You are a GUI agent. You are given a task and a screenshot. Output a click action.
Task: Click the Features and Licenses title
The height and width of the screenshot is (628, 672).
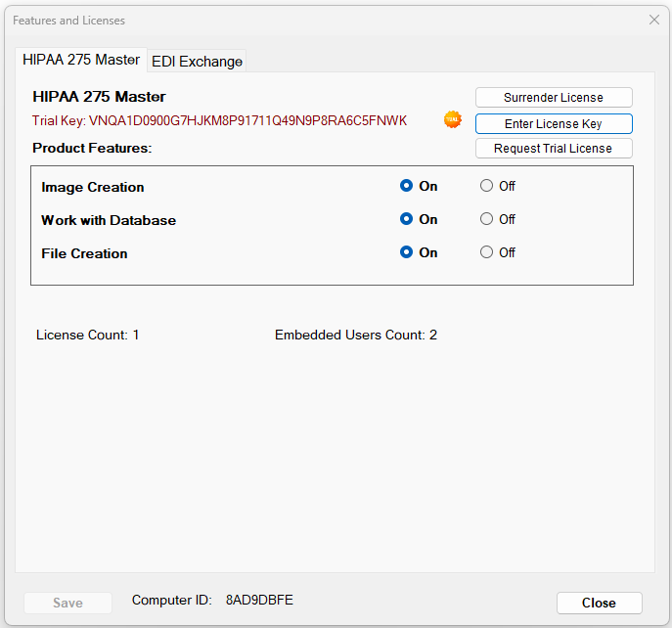click(69, 21)
